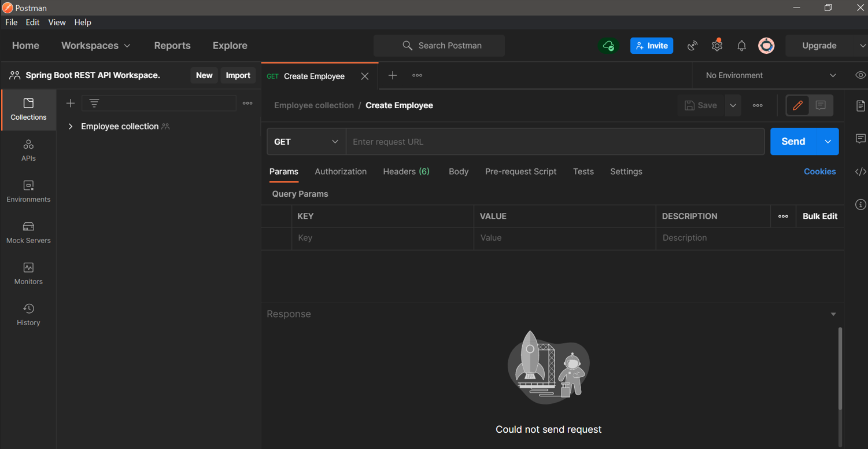This screenshot has width=868, height=449.
Task: Expand the Employee collection tree
Action: coord(71,126)
